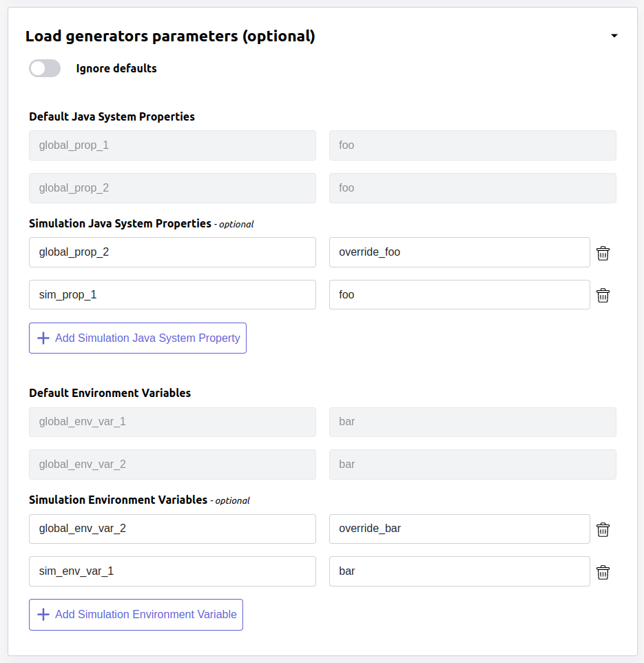Image resolution: width=644 pixels, height=663 pixels.
Task: Edit the simulation property name global_prop_2
Action: point(172,252)
